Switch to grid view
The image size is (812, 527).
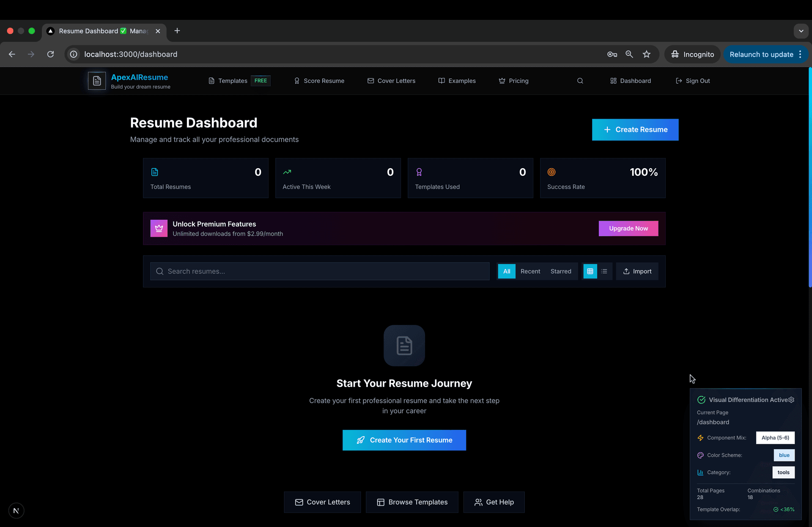click(x=590, y=271)
